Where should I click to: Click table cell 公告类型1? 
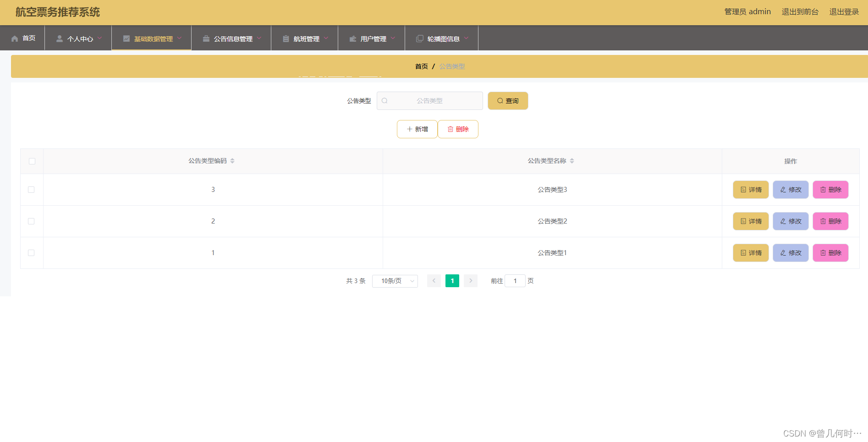552,253
